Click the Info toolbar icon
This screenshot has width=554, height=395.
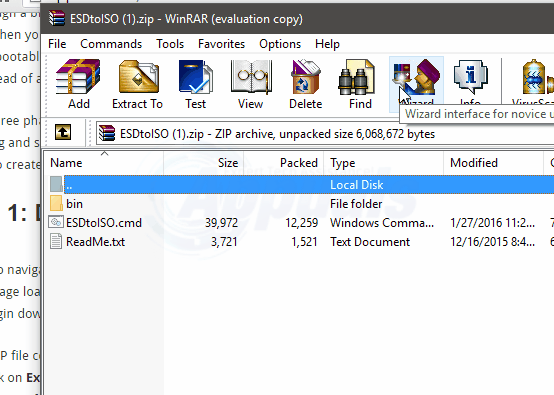pyautogui.click(x=471, y=77)
